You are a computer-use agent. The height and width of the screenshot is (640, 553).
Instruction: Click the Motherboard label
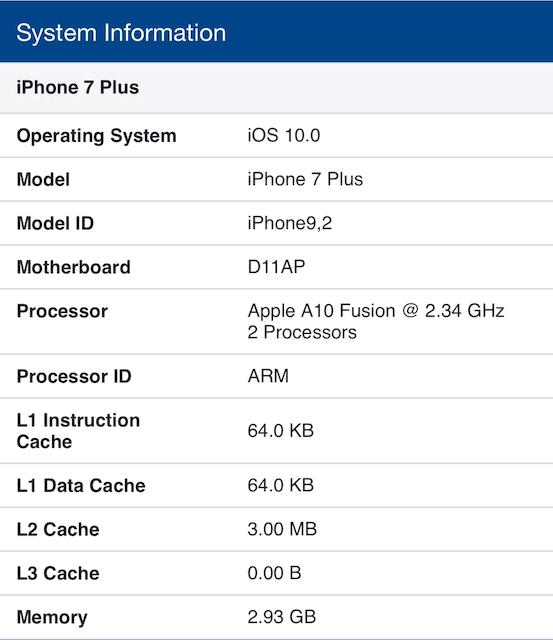[x=73, y=267]
